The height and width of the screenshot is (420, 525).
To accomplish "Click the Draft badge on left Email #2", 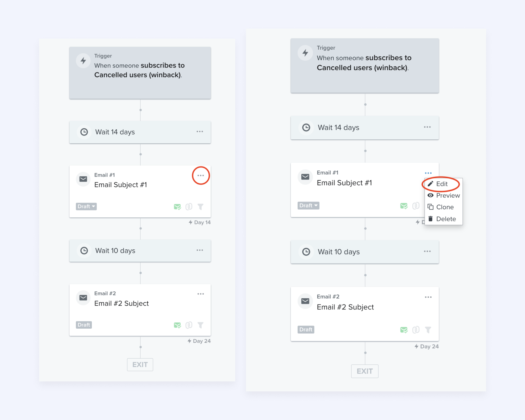I will (84, 325).
